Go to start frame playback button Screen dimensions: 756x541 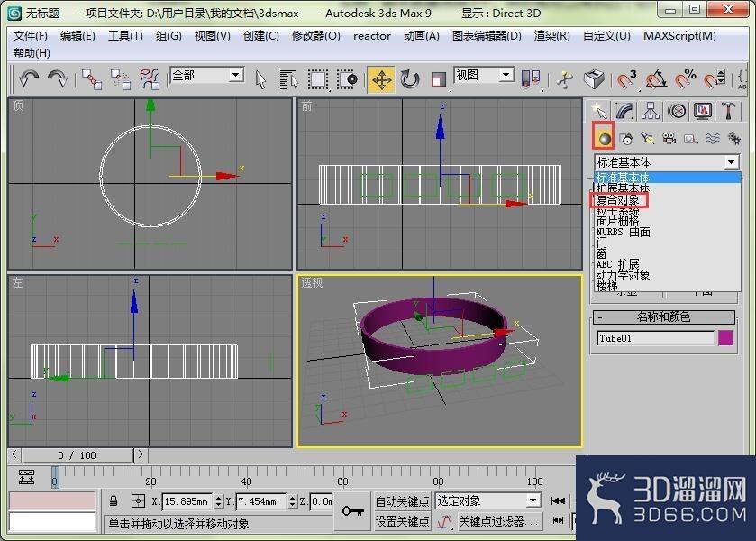click(x=558, y=501)
